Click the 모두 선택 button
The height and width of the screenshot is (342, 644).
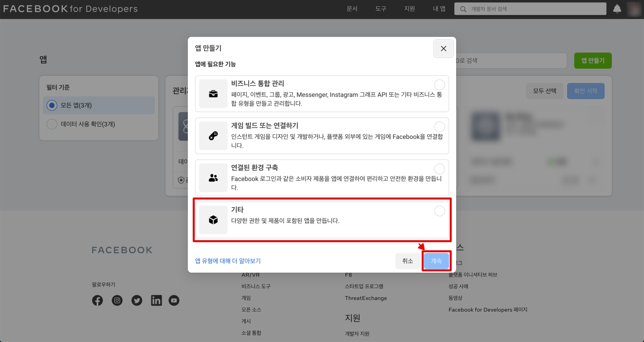click(545, 91)
